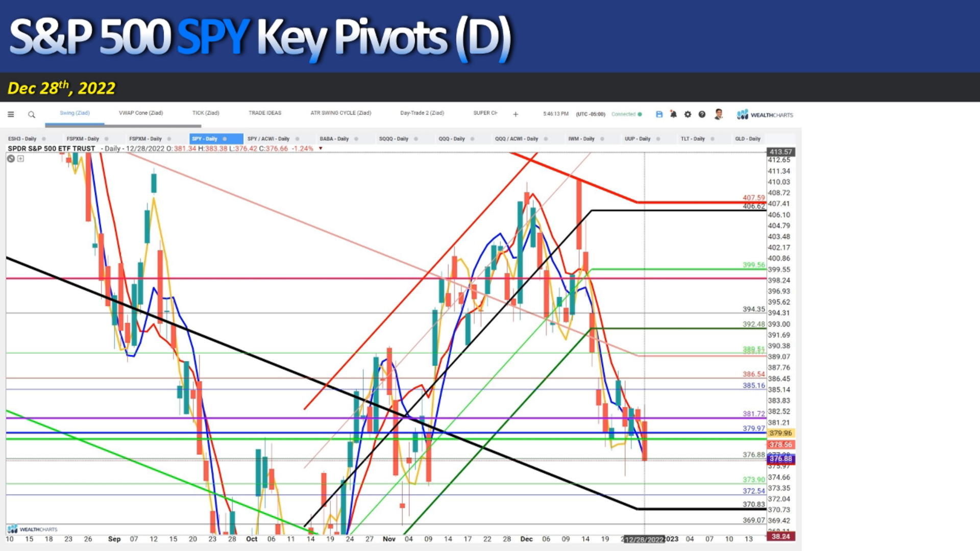
Task: Open help question mark icon
Action: 702,114
